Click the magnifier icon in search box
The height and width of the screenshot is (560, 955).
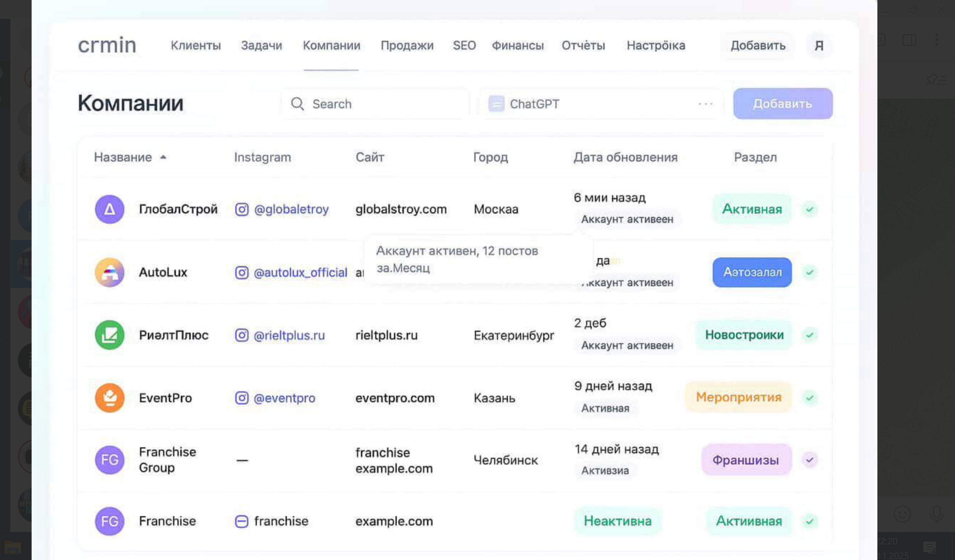point(297,104)
